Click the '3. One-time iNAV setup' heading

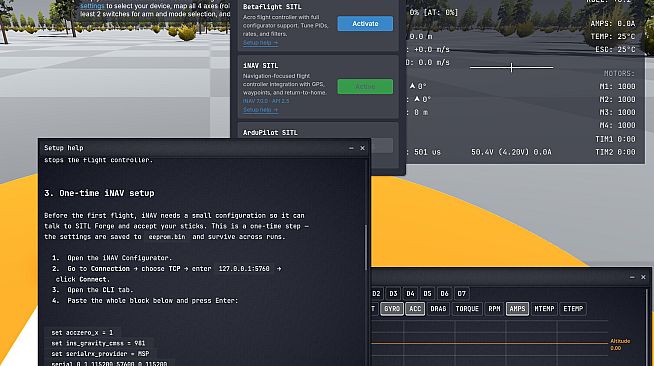[x=99, y=193]
